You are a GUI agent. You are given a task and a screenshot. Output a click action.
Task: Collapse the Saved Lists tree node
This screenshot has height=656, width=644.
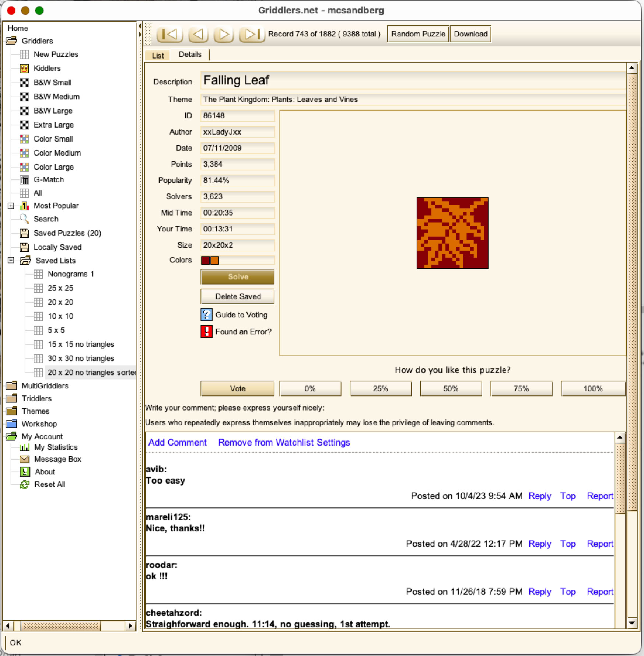point(11,261)
